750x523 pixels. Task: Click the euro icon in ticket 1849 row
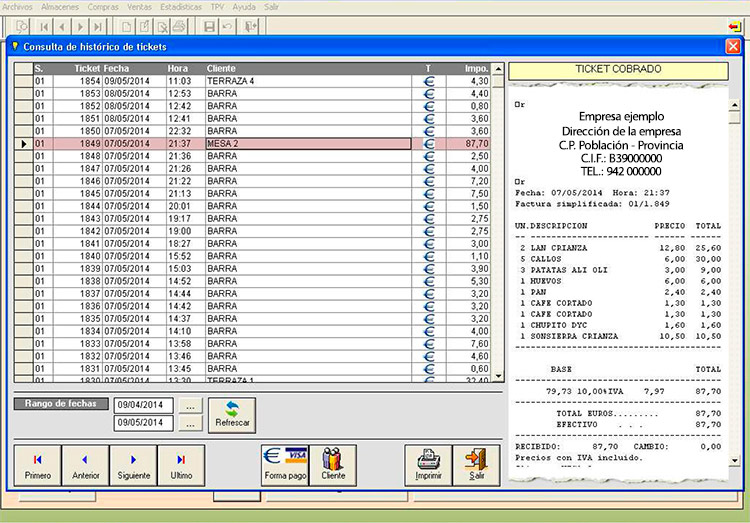click(x=429, y=144)
